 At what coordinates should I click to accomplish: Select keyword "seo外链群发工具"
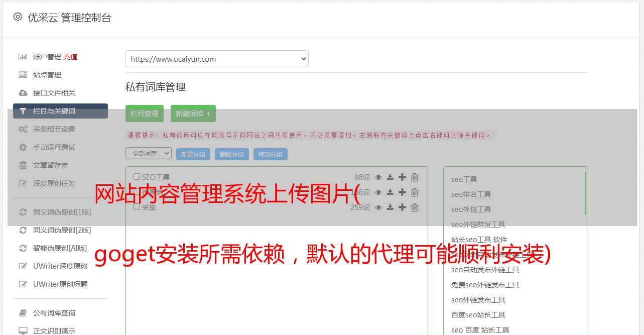478,225
